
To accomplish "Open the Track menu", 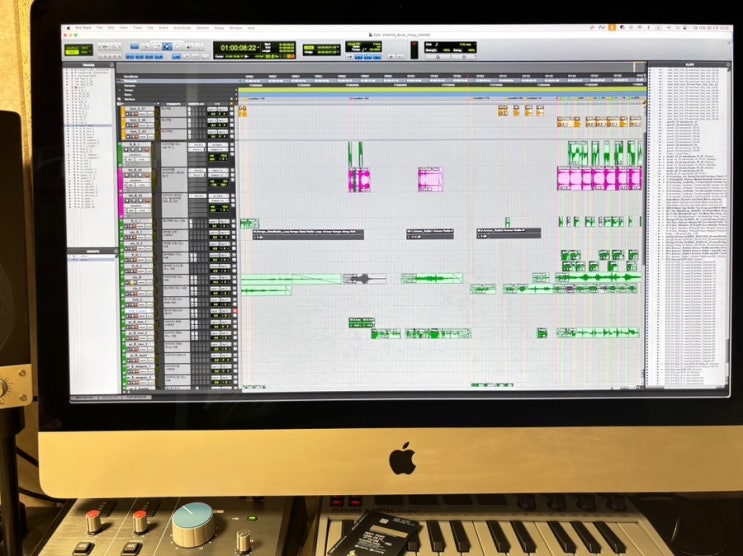I will pos(137,28).
